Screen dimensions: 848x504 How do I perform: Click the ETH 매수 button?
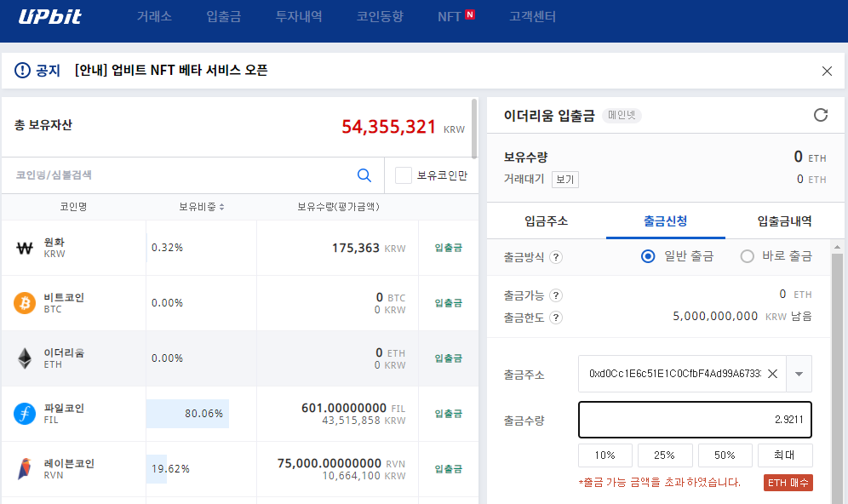[788, 483]
